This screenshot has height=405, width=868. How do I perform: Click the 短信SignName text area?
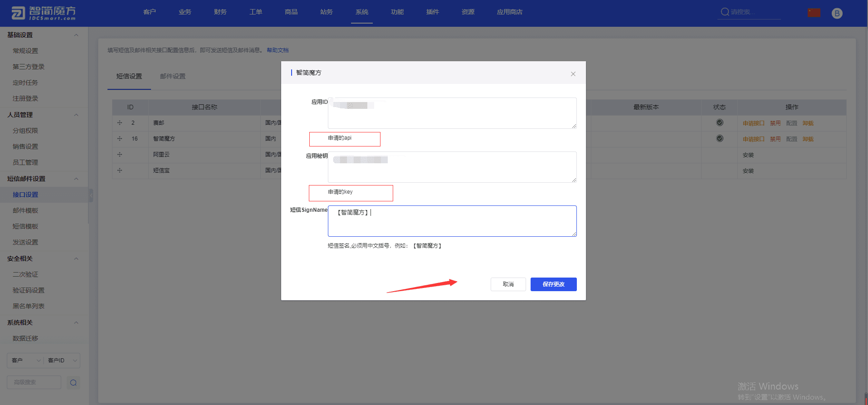[452, 221]
